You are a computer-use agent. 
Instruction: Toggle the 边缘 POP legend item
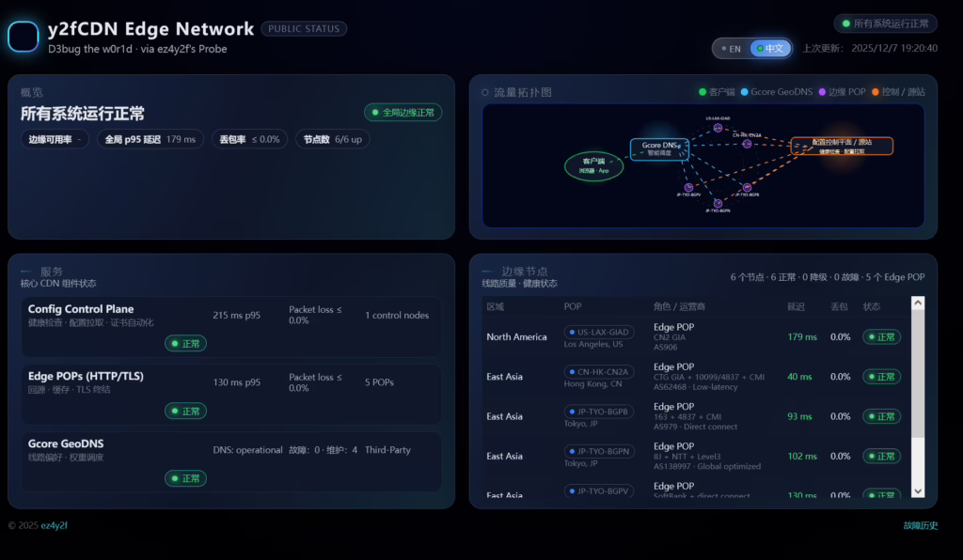tap(842, 92)
